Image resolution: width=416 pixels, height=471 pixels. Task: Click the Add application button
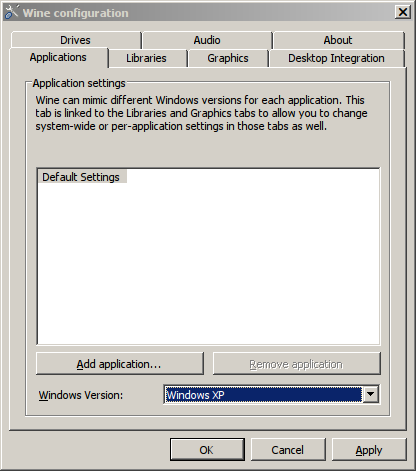pyautogui.click(x=119, y=364)
